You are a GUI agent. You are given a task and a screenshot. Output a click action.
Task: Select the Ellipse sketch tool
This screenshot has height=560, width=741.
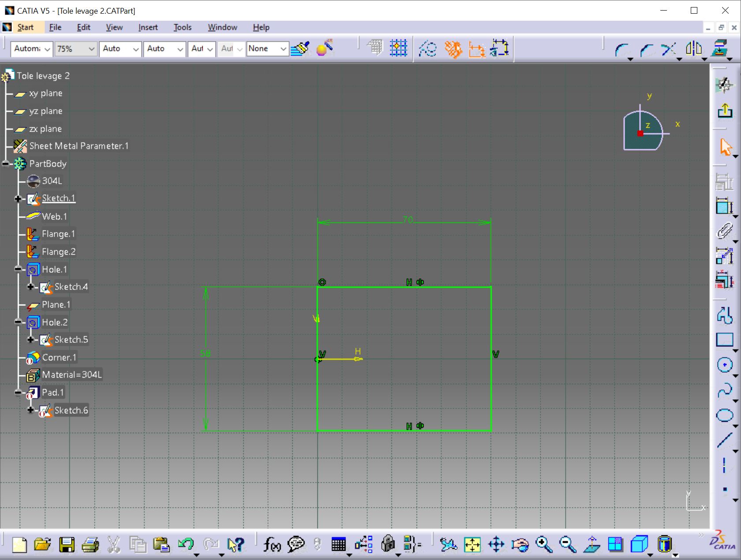pyautogui.click(x=724, y=415)
